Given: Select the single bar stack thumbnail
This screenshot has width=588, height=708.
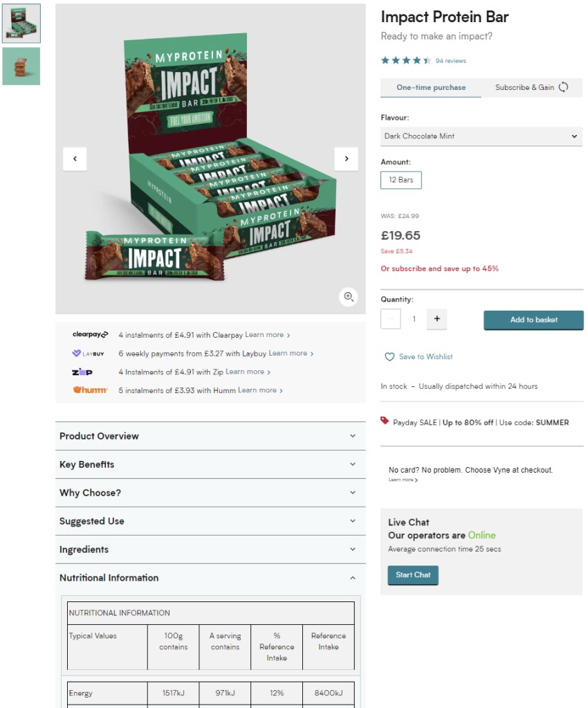Looking at the screenshot, I should [21, 66].
